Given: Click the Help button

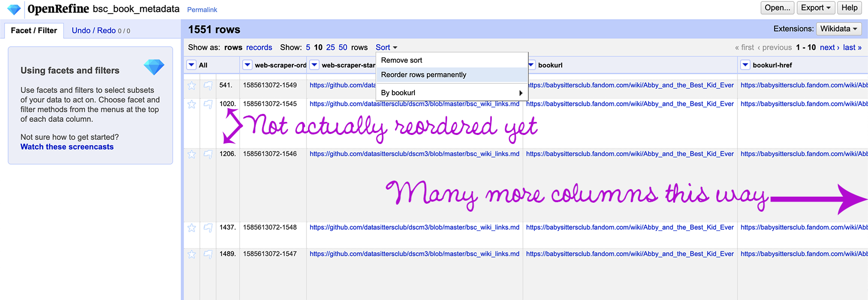Looking at the screenshot, I should pos(849,8).
